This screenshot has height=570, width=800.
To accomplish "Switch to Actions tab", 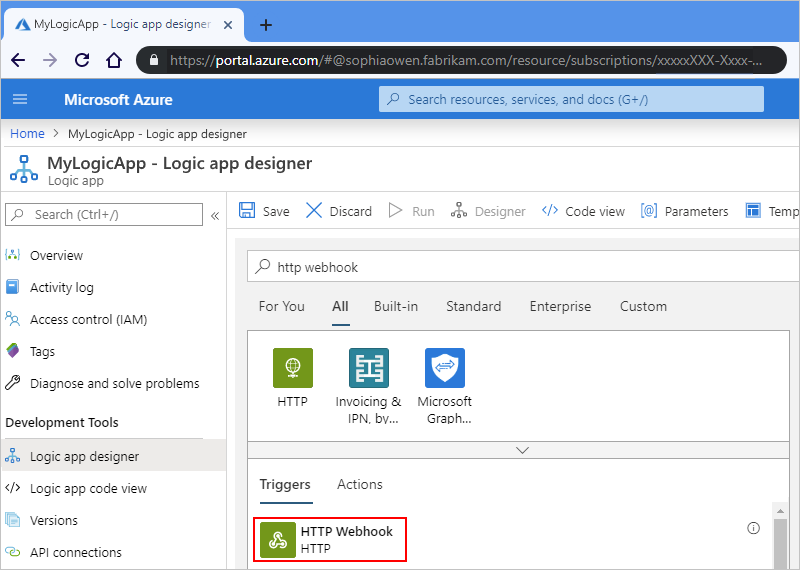I will coord(360,484).
